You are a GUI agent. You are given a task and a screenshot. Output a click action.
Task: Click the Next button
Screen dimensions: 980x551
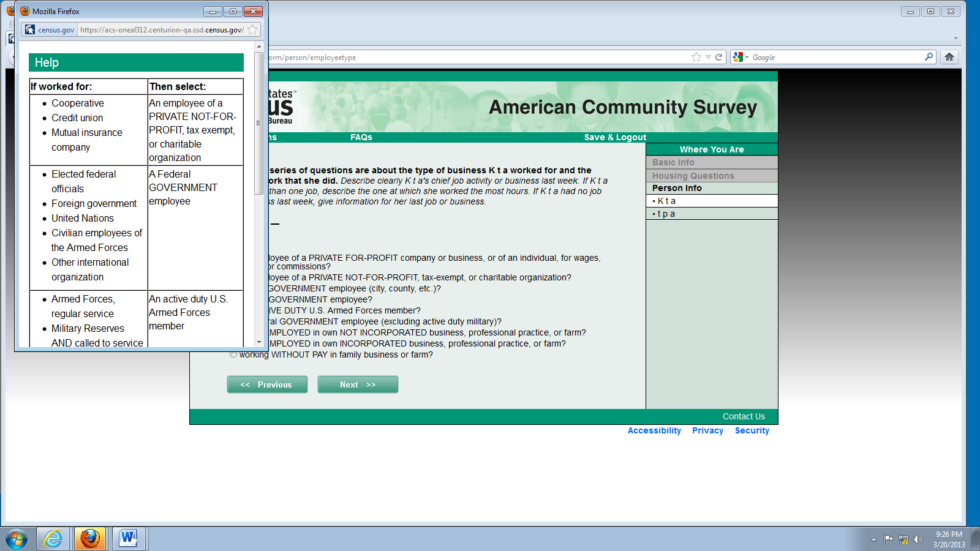pos(358,384)
